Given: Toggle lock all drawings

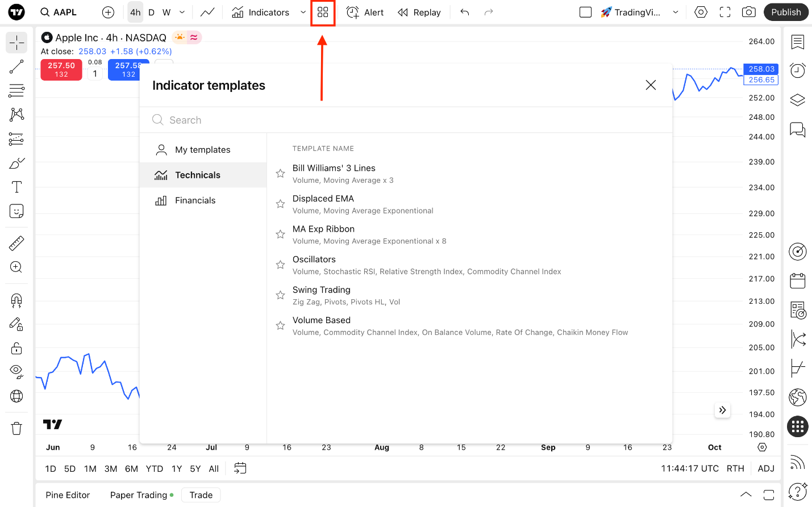Looking at the screenshot, I should [x=16, y=348].
